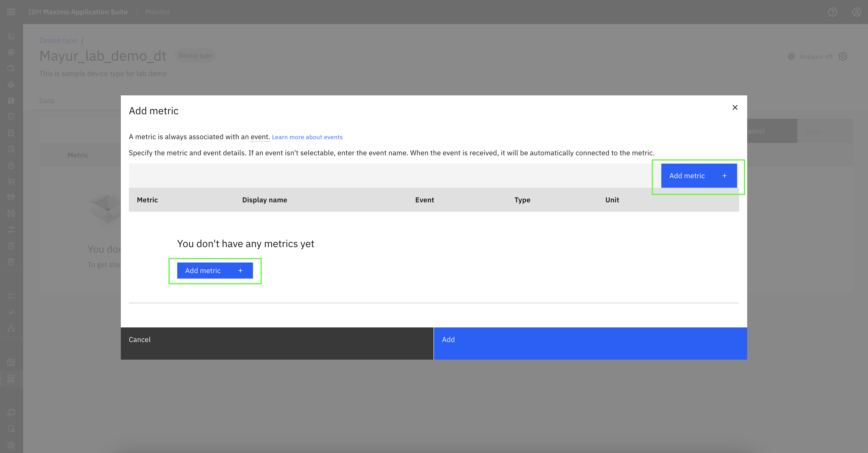This screenshot has width=868, height=453.
Task: Open the user profile icon
Action: click(x=857, y=12)
